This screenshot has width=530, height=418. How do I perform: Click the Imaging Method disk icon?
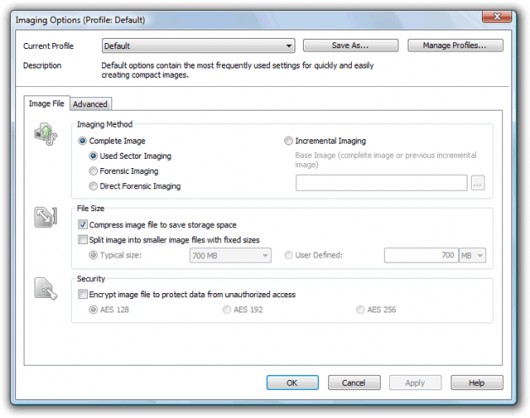(x=46, y=134)
